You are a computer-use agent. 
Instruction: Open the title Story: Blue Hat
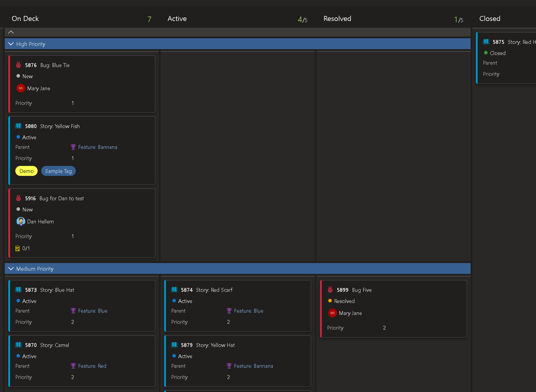[x=57, y=290]
